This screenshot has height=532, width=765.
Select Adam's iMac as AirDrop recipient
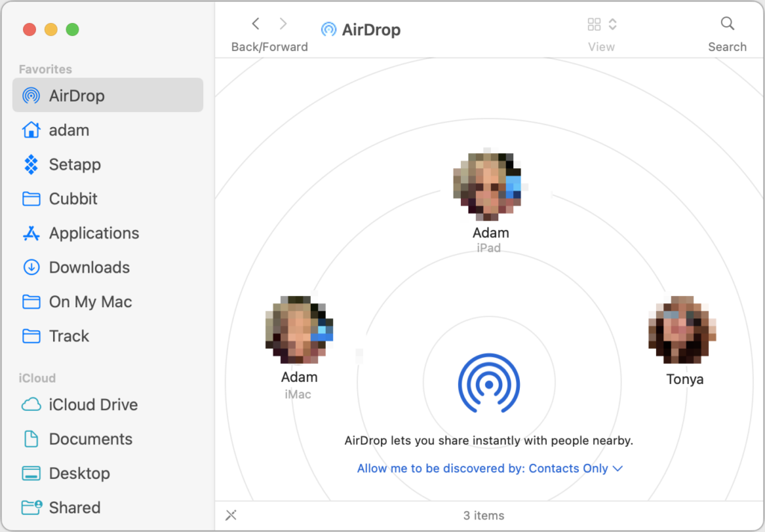[299, 330]
